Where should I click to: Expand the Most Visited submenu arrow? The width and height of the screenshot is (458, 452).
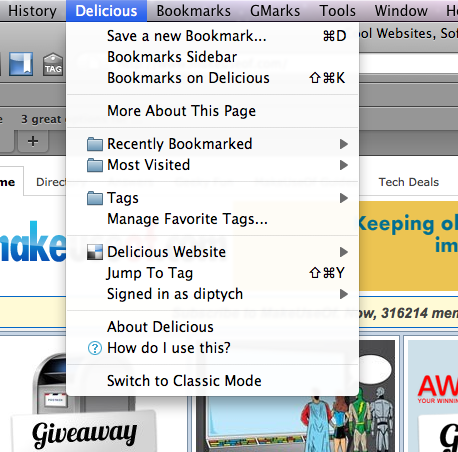pyautogui.click(x=344, y=165)
